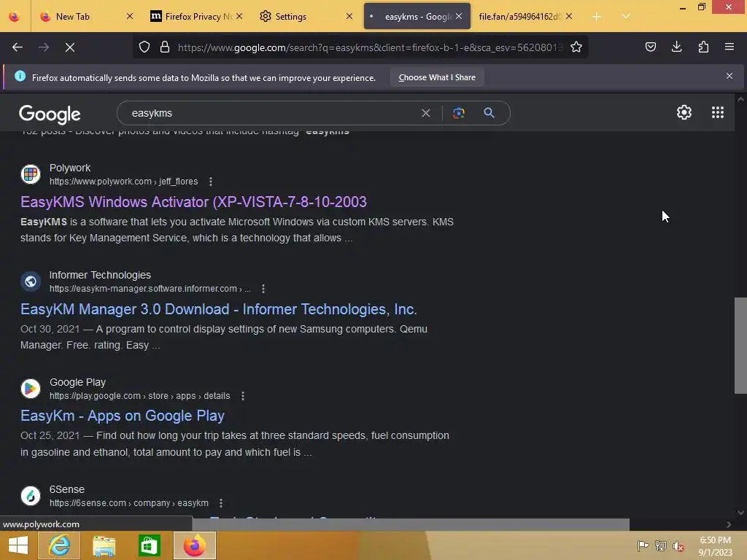Open Action Center flag tray icon

tap(643, 545)
